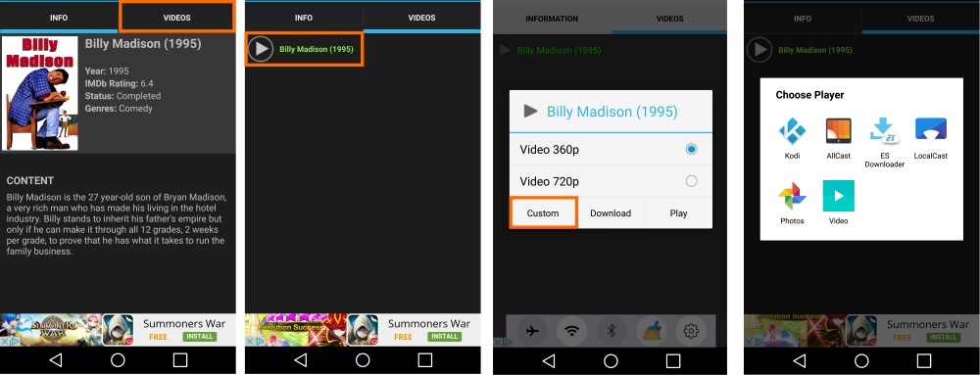
Task: Open recent apps square on the movie info screen
Action: pyautogui.click(x=180, y=360)
